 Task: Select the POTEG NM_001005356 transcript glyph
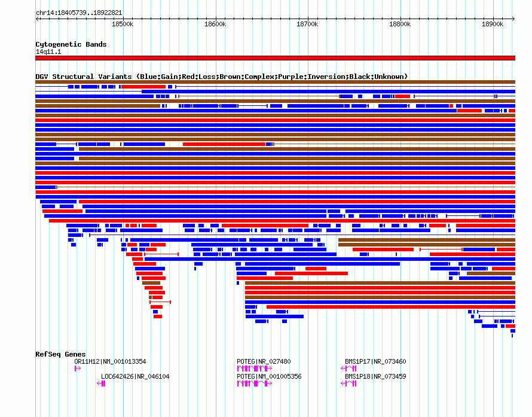point(255,383)
